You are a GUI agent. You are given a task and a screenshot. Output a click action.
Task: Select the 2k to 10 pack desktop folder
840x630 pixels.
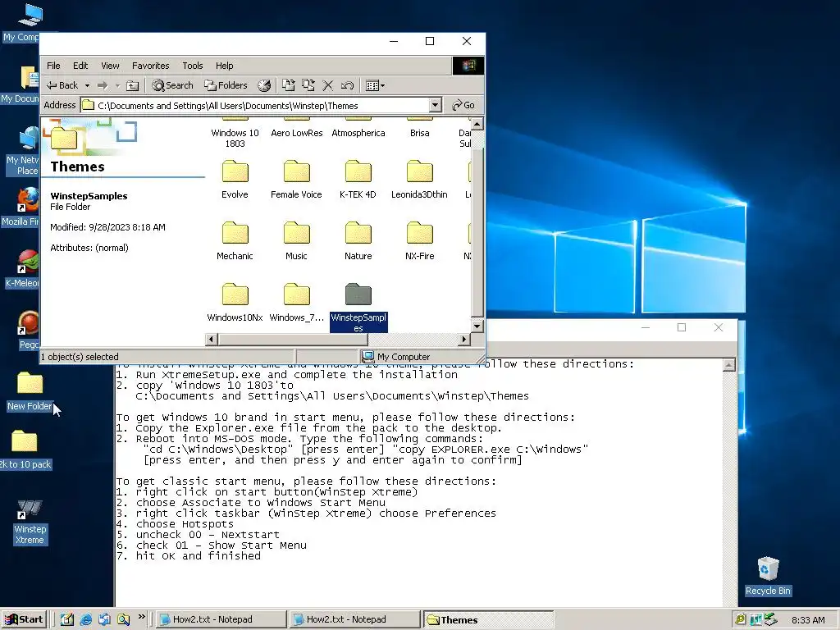pyautogui.click(x=25, y=450)
